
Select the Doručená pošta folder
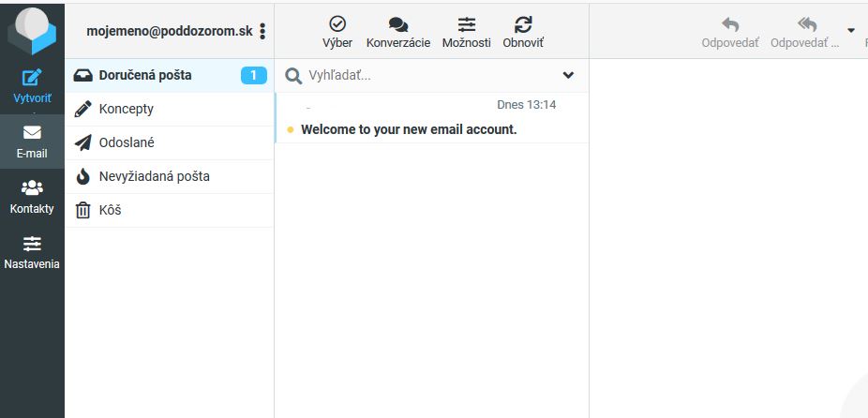pos(145,75)
